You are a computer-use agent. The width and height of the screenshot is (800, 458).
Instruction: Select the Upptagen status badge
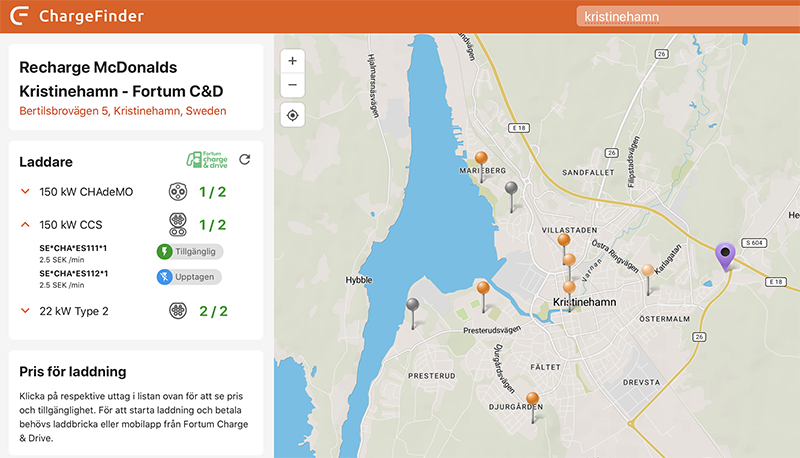(x=189, y=277)
